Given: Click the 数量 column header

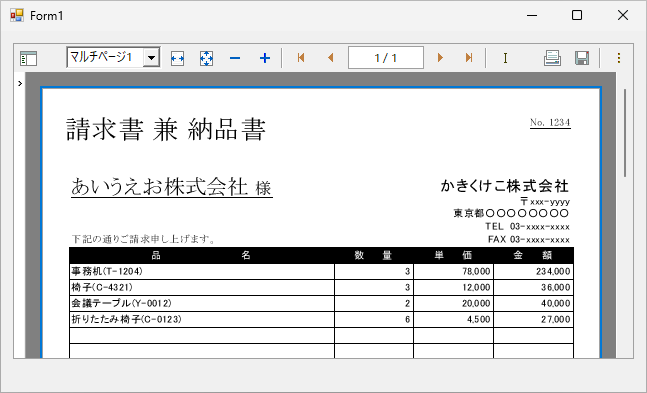Looking at the screenshot, I should tap(373, 256).
